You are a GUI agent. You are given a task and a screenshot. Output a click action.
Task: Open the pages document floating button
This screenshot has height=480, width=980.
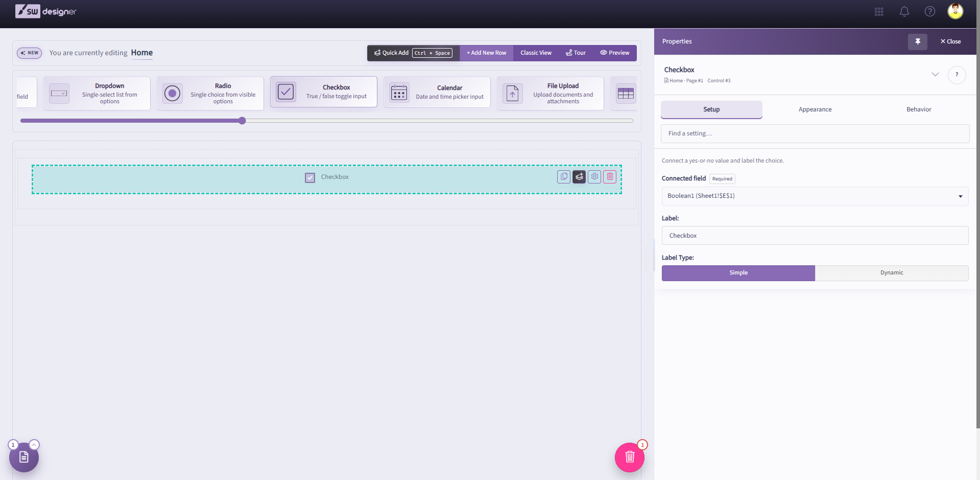[24, 457]
